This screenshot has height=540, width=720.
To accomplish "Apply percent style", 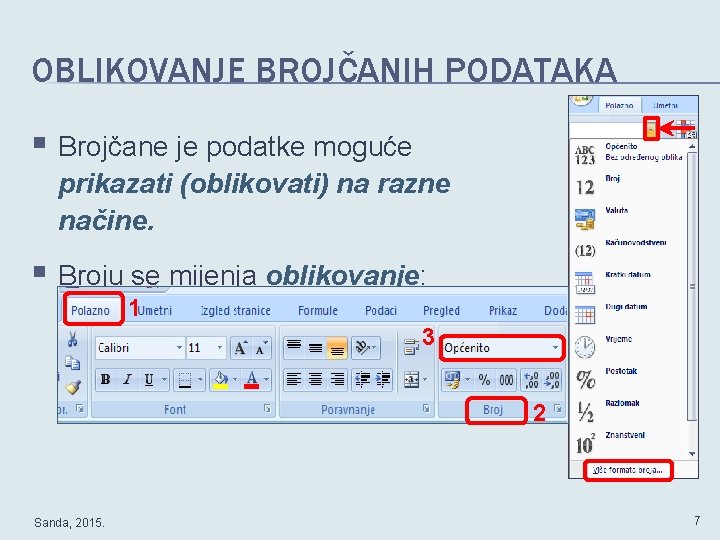I will click(484, 380).
